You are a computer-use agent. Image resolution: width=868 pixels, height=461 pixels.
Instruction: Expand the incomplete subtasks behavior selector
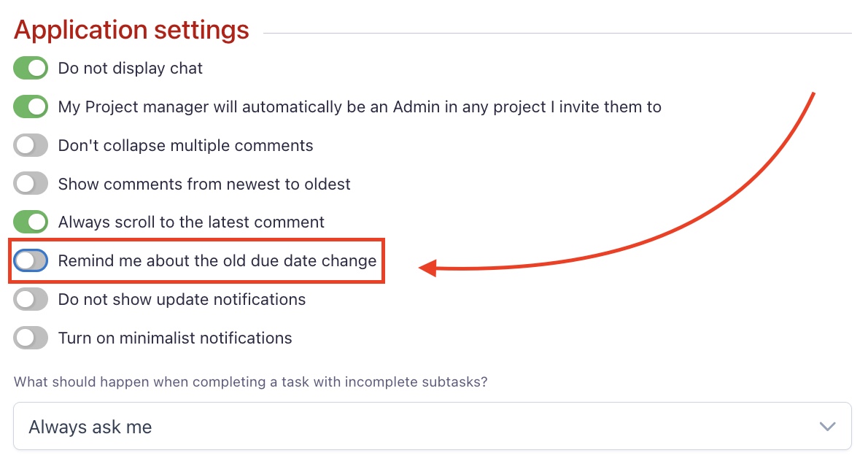[x=433, y=426]
